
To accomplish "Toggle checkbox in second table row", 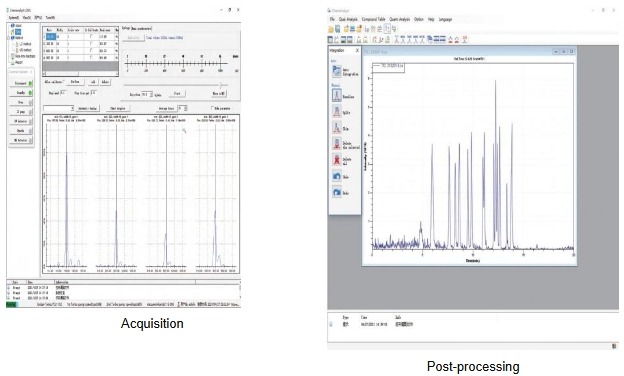I will point(92,43).
